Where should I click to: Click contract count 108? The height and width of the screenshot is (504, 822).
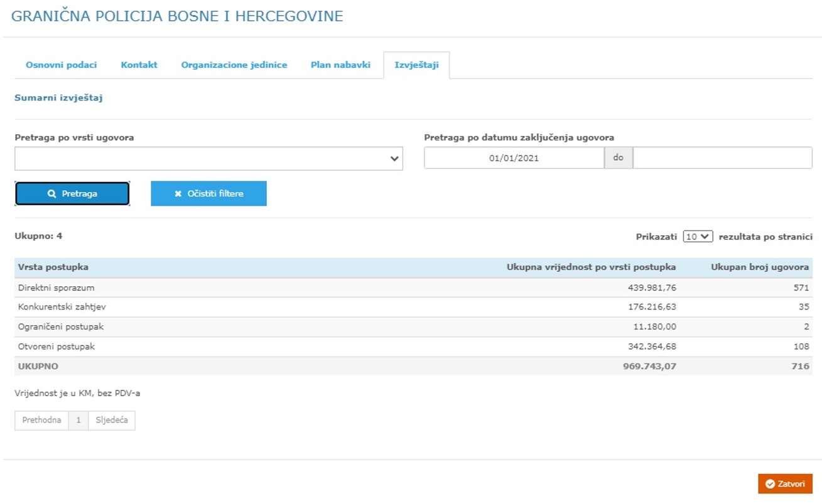point(801,346)
